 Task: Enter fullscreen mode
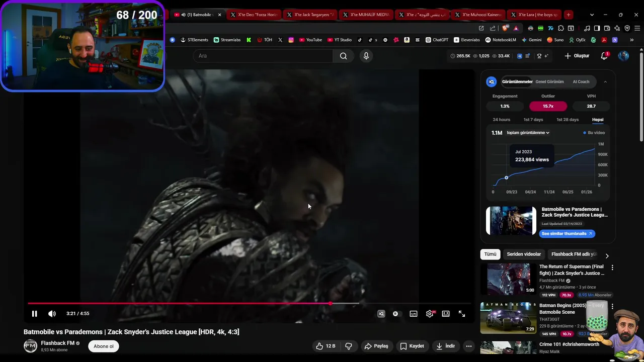pos(462,314)
